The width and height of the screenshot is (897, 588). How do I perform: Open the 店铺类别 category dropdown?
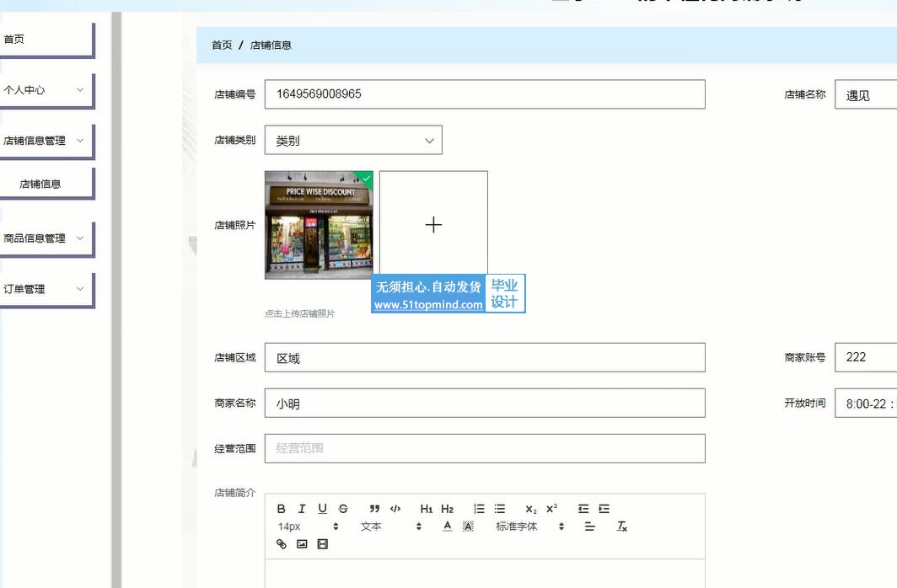tap(353, 140)
